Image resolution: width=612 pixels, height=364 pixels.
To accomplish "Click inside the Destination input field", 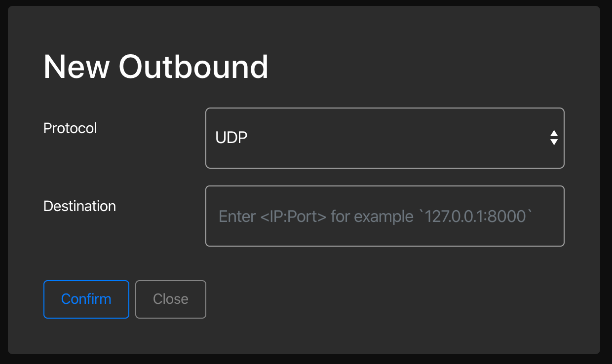I will click(384, 216).
